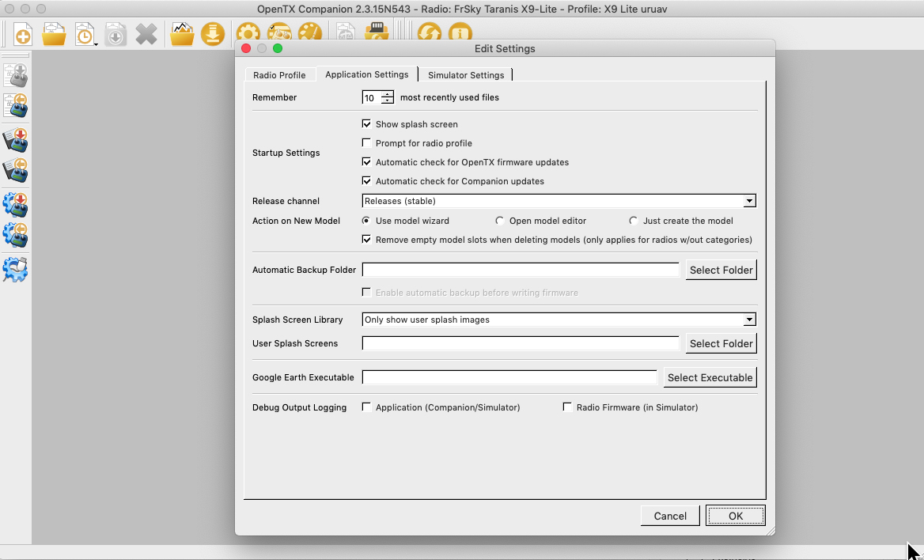Click the recent files number field showing 10
This screenshot has width=924, height=560.
coord(372,98)
